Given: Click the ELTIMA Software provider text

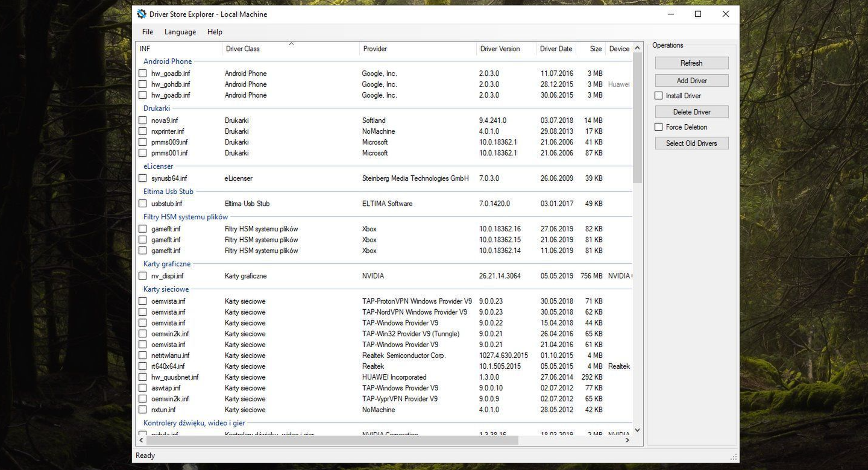Looking at the screenshot, I should tap(387, 204).
